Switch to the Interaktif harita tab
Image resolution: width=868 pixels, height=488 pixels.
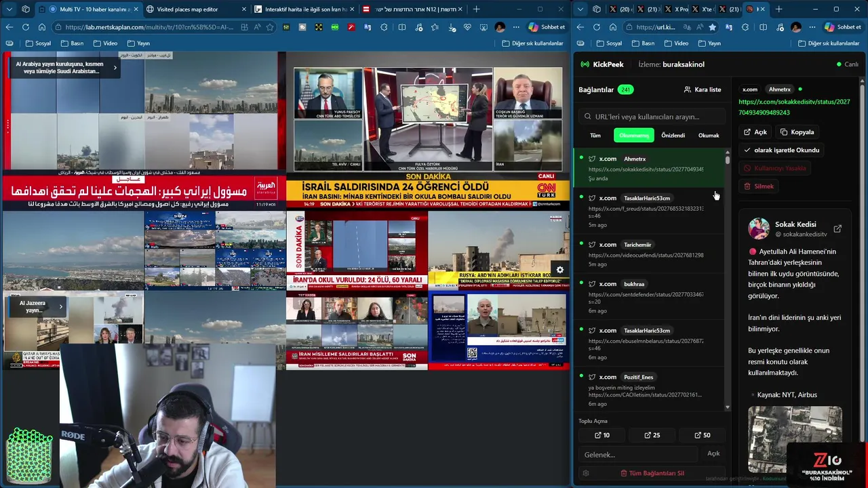[305, 9]
